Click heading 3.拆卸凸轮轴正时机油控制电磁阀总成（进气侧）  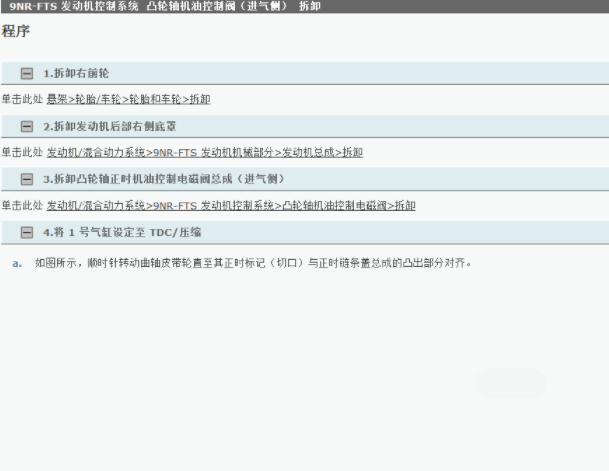[x=164, y=179]
